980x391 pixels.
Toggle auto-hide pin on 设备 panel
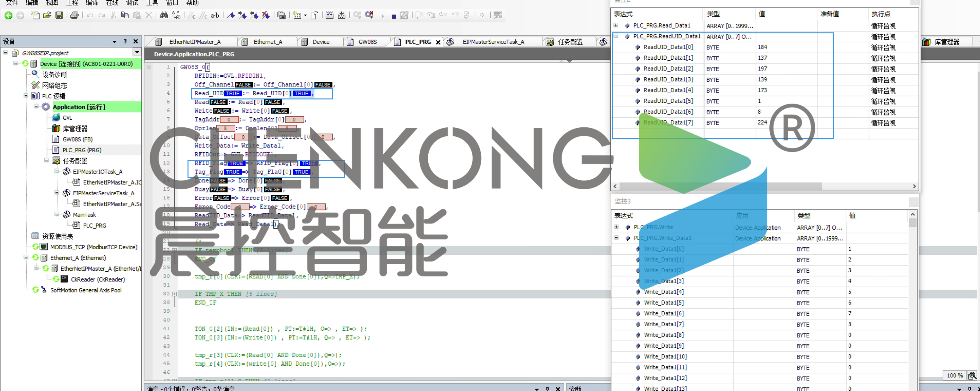[x=125, y=41]
